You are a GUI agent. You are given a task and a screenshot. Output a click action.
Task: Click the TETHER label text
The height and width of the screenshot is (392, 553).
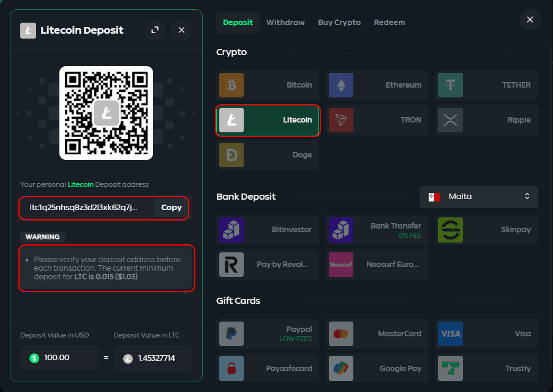516,85
